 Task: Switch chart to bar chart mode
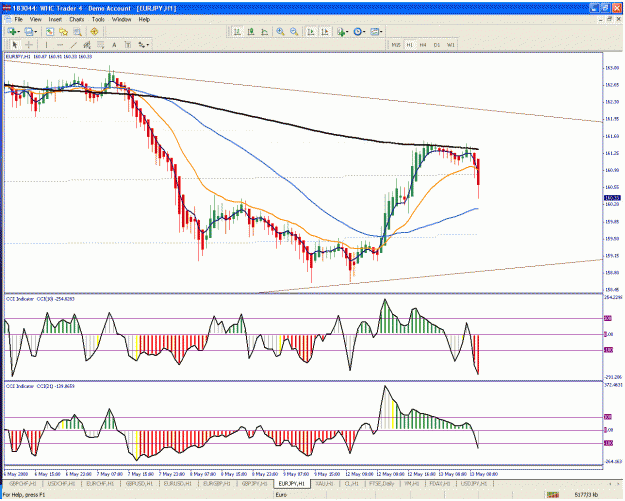pyautogui.click(x=237, y=31)
